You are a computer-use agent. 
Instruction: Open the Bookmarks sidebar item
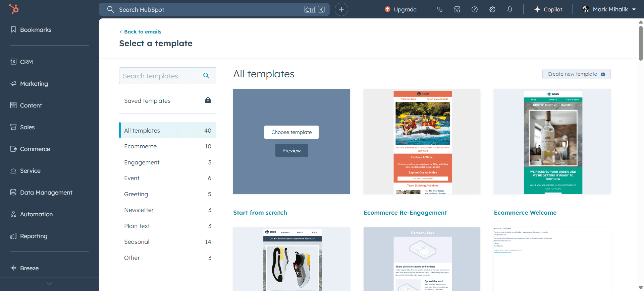31,30
